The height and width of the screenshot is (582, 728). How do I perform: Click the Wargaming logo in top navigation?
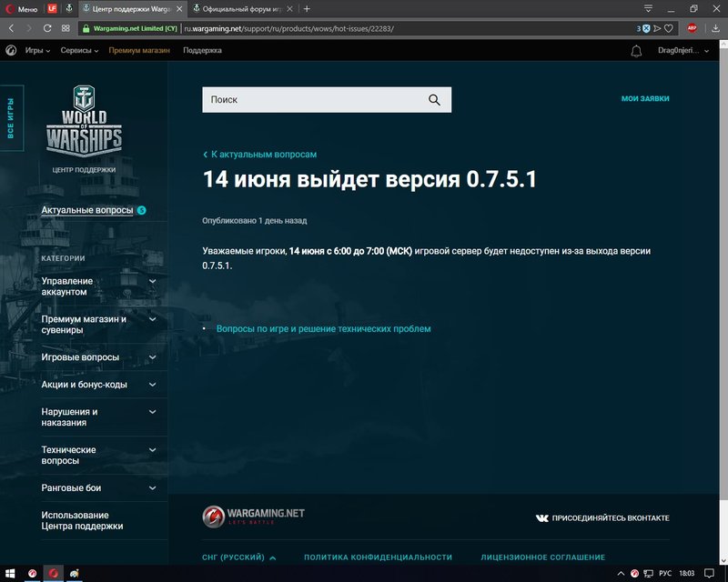pyautogui.click(x=11, y=51)
